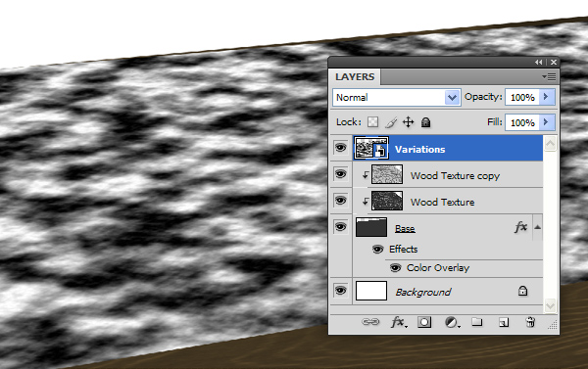588x369 pixels.
Task: Create a new layer group
Action: tap(477, 322)
